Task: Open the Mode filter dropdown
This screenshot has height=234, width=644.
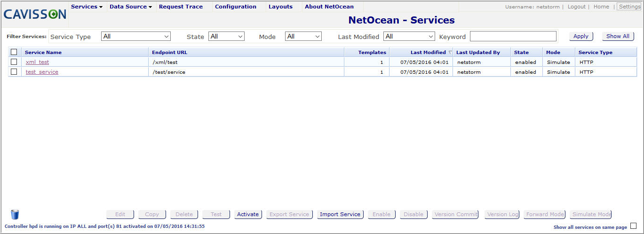Action: pyautogui.click(x=303, y=36)
